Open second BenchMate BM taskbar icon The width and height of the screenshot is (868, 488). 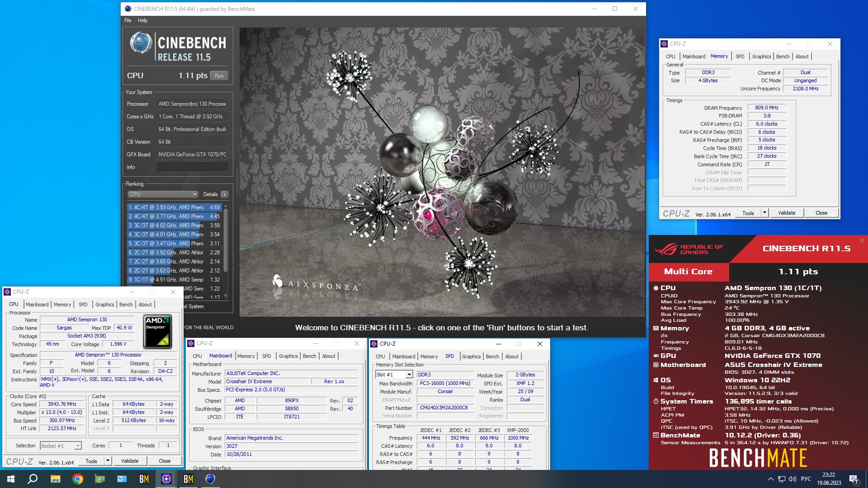(189, 479)
